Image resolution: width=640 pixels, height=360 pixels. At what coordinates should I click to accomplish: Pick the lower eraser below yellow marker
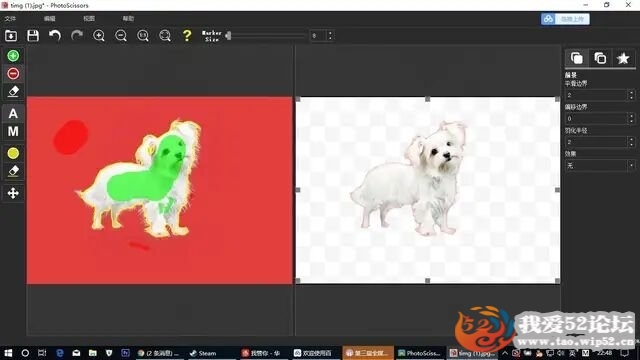coord(13,171)
